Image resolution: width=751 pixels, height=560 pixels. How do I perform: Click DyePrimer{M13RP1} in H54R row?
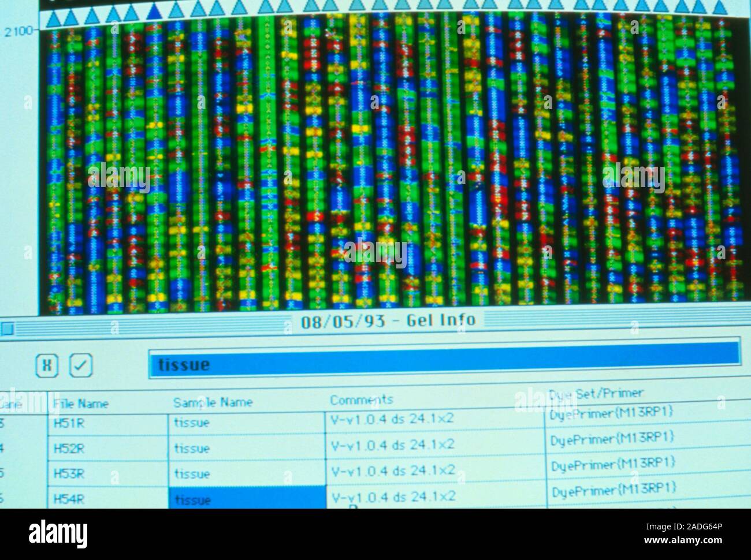(614, 491)
